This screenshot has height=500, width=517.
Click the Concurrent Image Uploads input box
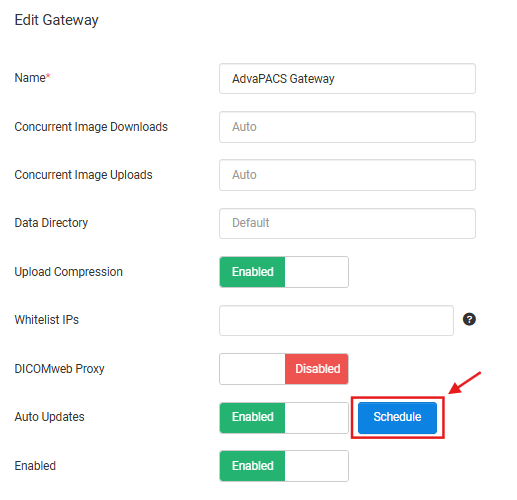point(347,175)
